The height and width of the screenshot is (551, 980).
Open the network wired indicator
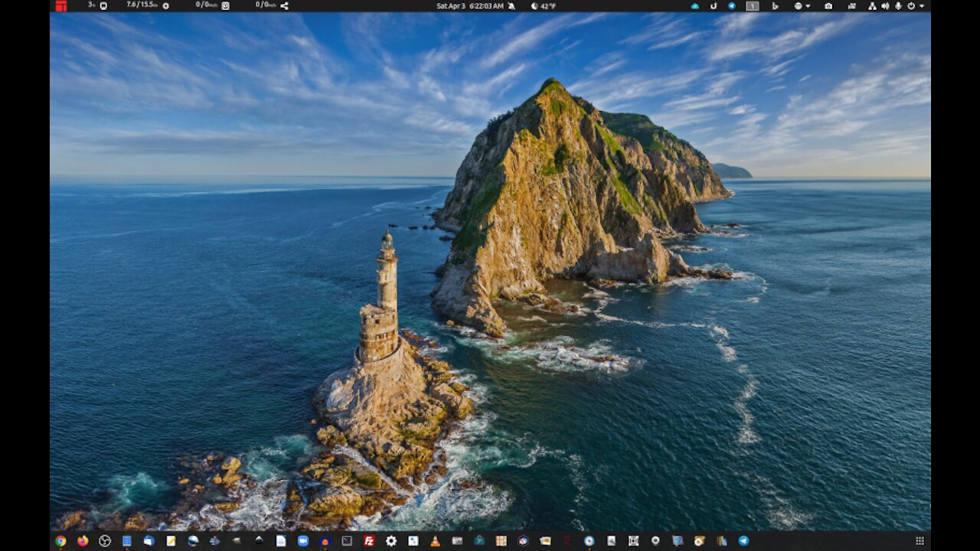pos(872,6)
